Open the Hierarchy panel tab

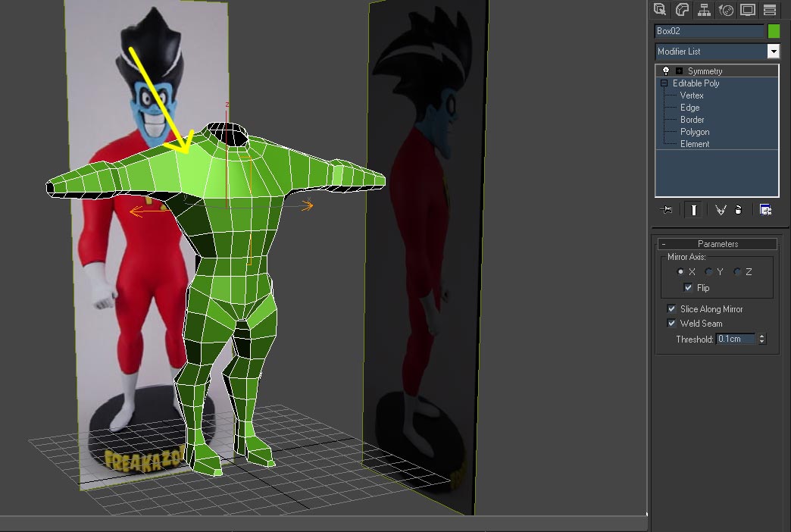pos(704,10)
